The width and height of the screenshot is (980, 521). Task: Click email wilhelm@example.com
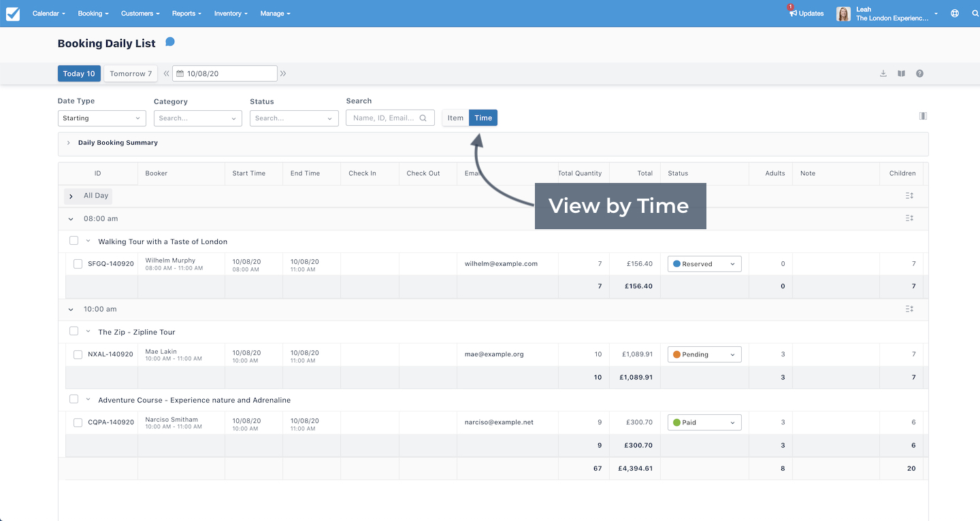tap(502, 264)
